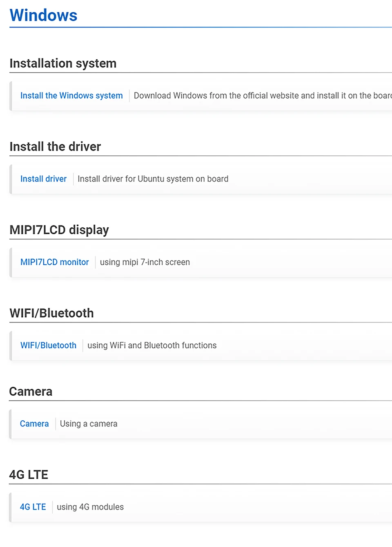Open the blue Camera hyperlink
The width and height of the screenshot is (392, 547).
34,424
